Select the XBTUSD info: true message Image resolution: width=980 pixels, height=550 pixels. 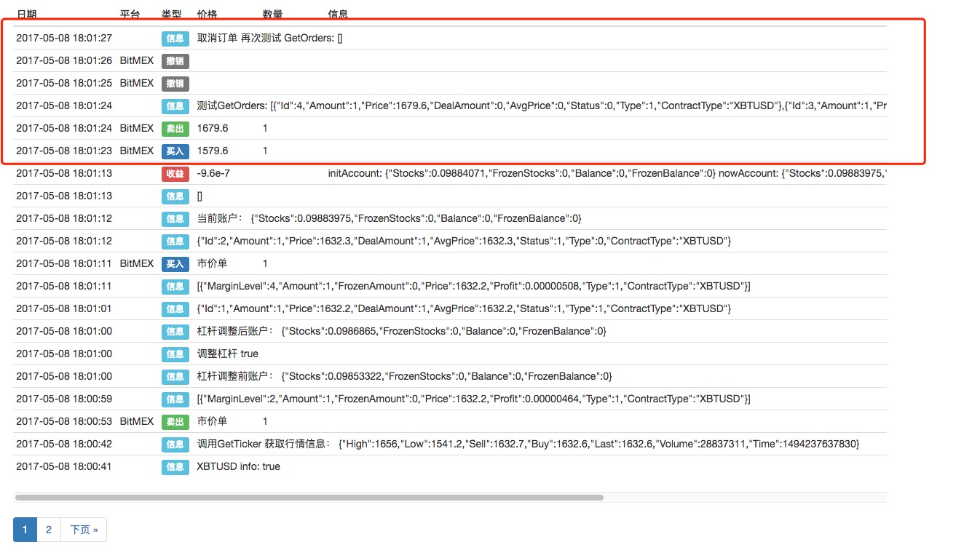coord(238,466)
